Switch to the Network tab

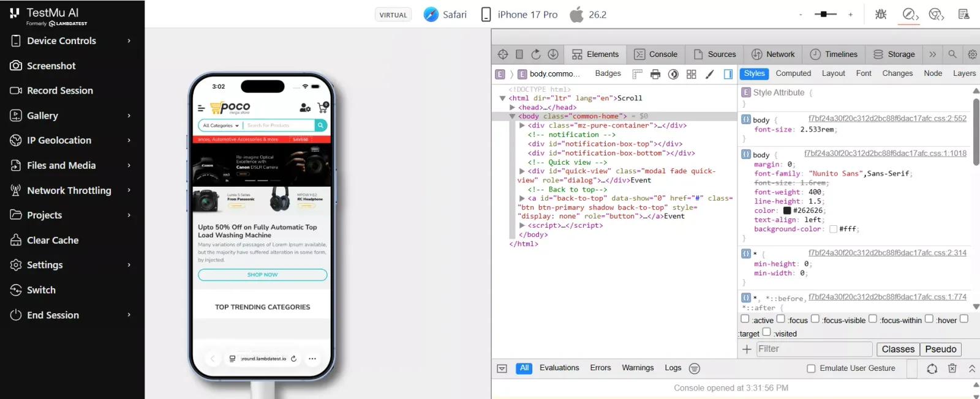773,54
